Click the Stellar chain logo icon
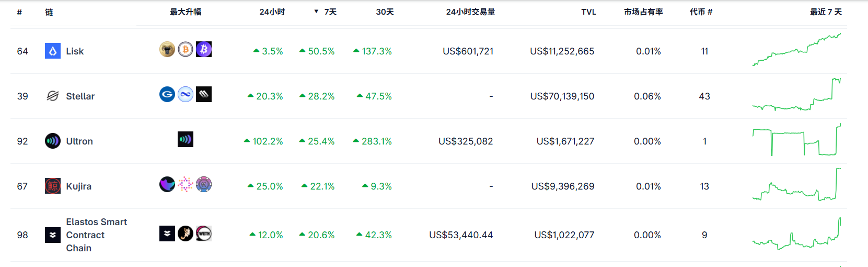The height and width of the screenshot is (267, 868). [x=53, y=96]
